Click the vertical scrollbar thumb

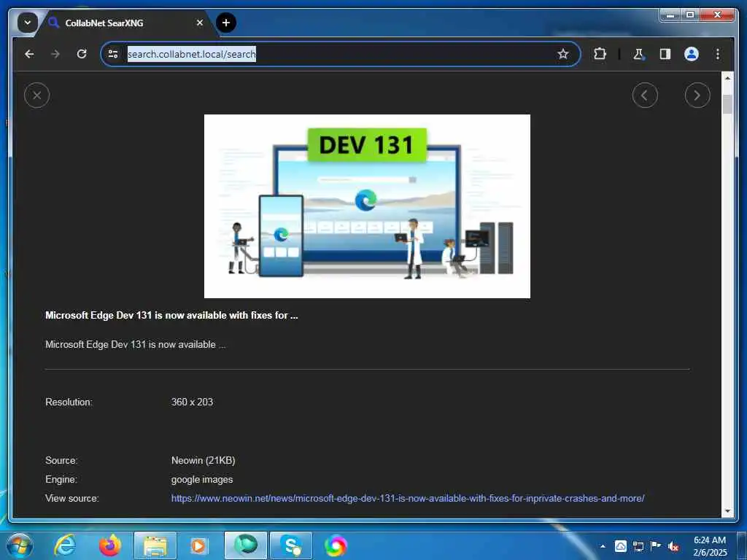tap(727, 104)
